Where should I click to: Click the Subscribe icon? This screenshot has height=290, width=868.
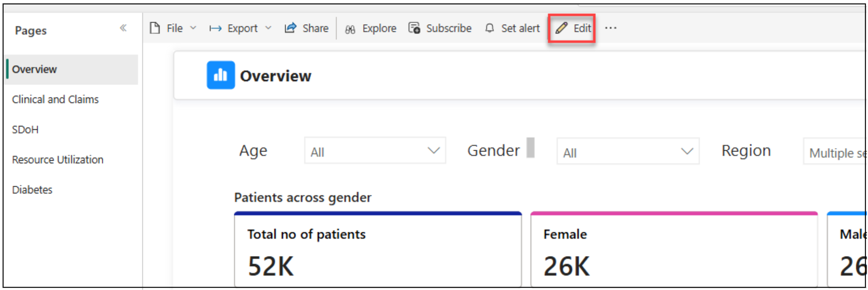coord(414,28)
